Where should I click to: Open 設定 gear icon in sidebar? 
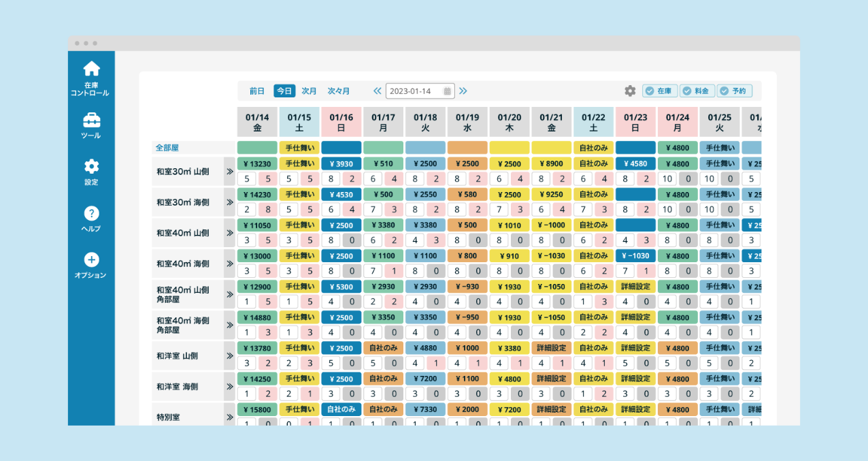91,167
